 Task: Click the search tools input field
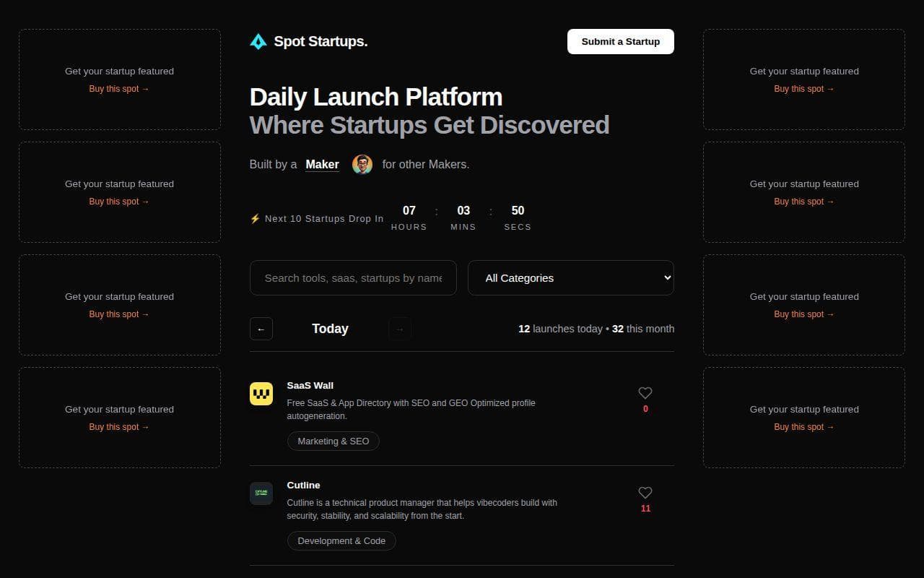353,277
